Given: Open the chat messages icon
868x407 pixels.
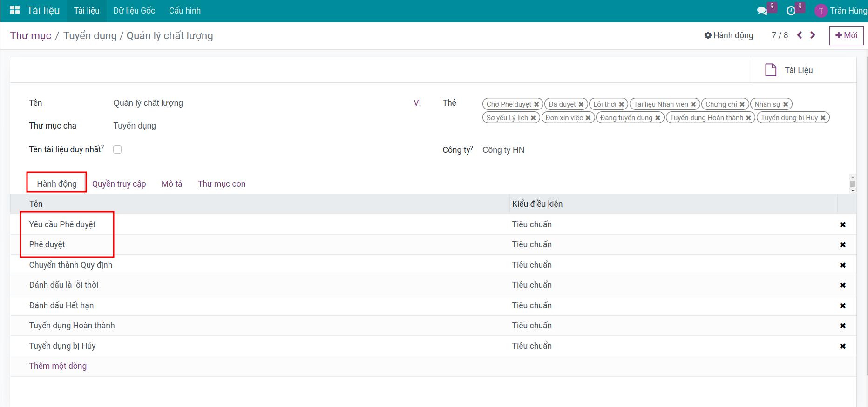Looking at the screenshot, I should [762, 11].
